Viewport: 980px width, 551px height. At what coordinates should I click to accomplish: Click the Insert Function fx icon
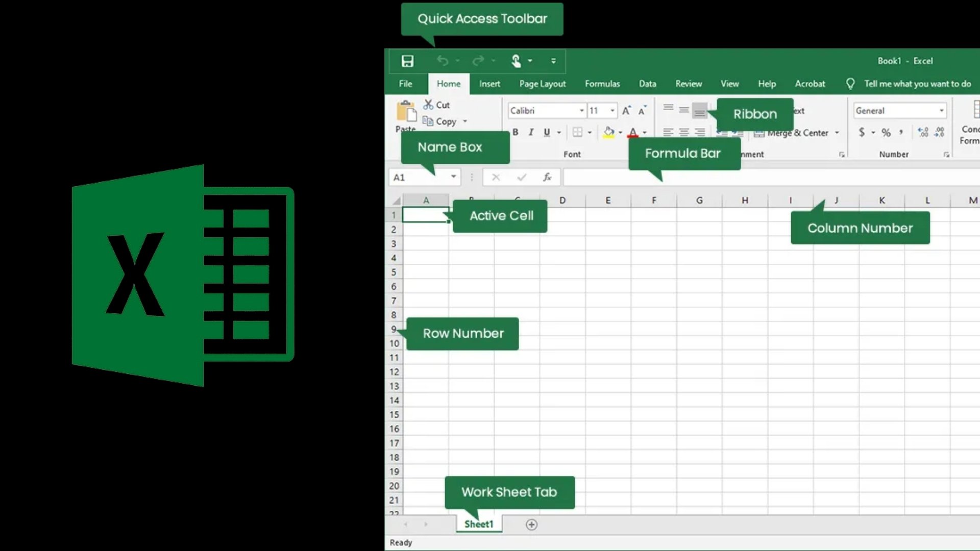(x=547, y=177)
